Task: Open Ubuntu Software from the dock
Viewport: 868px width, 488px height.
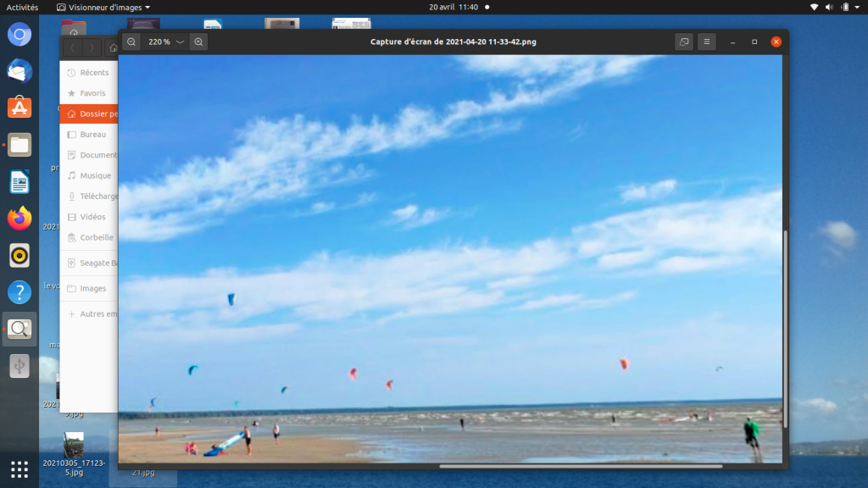Action: pos(19,108)
